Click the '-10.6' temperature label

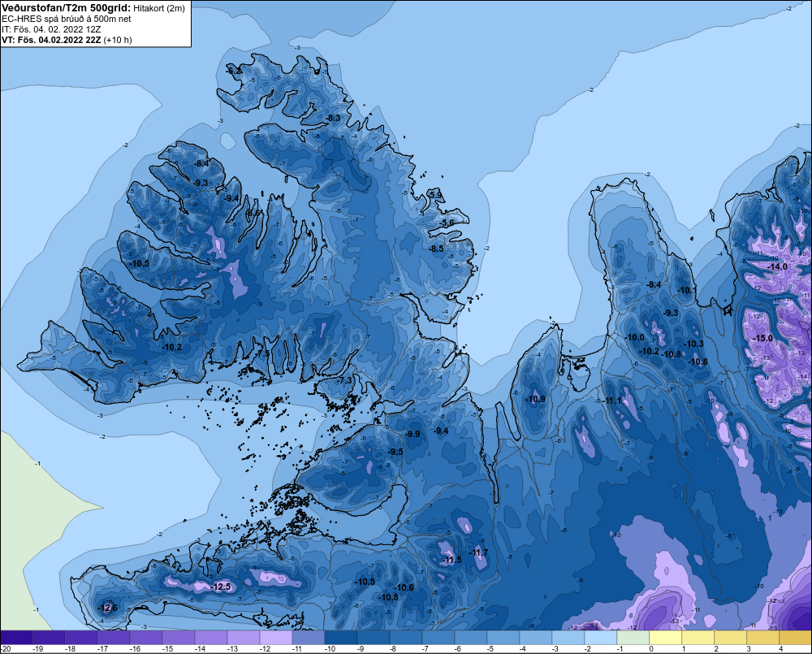pos(404,587)
